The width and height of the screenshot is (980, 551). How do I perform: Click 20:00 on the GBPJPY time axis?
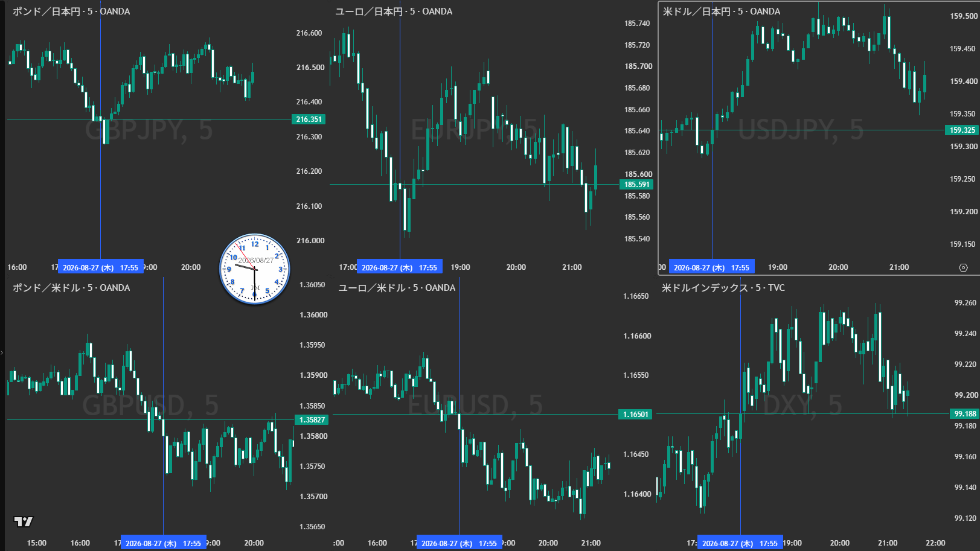click(x=191, y=267)
